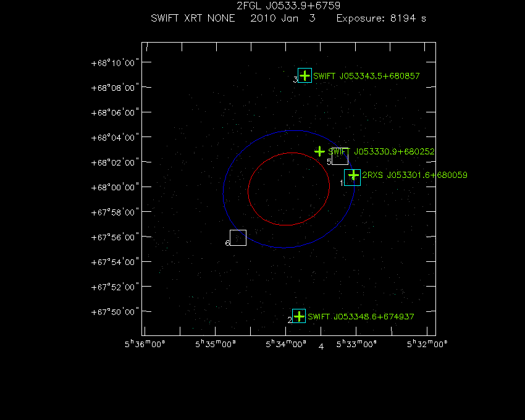This screenshot has width=525, height=420.
Task: Click source number 3 beside top cyan box
Action: [295, 80]
